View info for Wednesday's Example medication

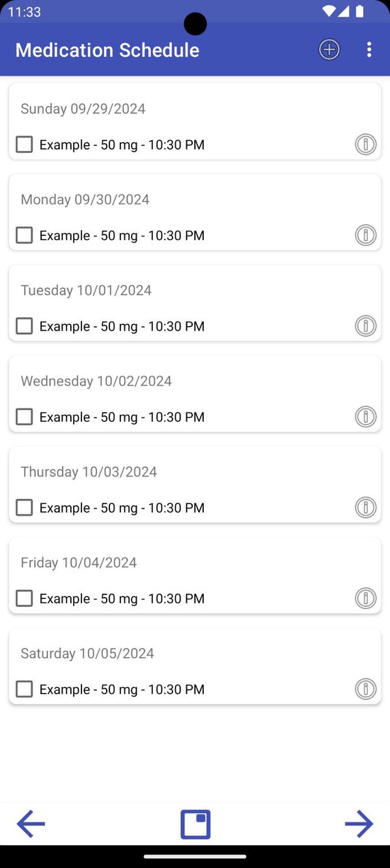point(366,417)
